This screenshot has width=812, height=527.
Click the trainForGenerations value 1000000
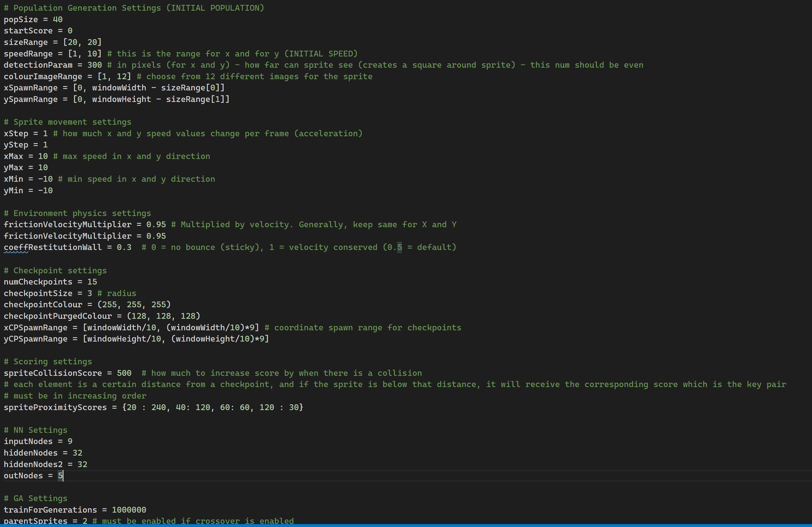(129, 510)
